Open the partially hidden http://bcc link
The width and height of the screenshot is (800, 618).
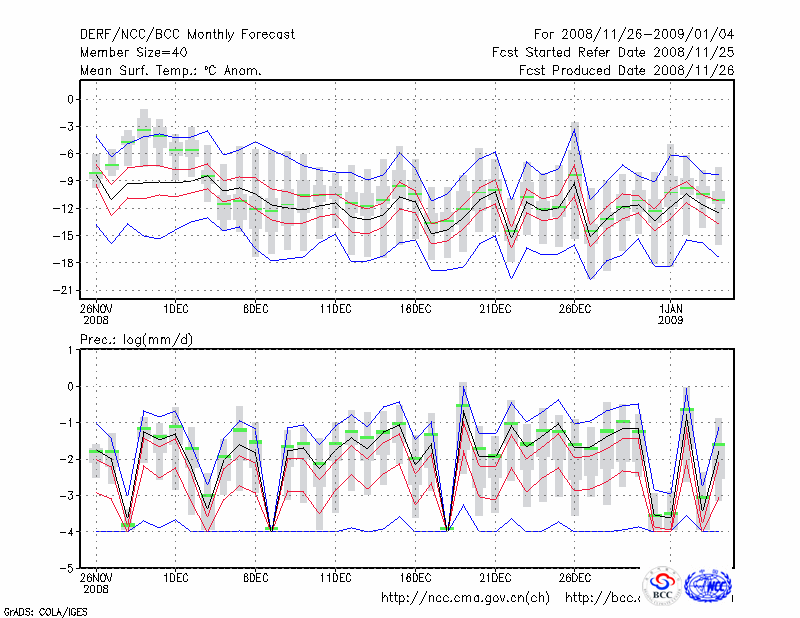tap(602, 598)
